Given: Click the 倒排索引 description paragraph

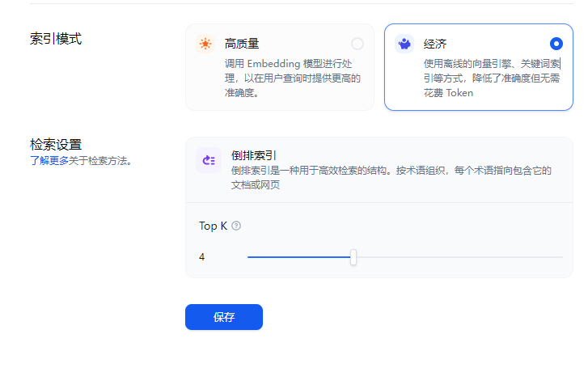Looking at the screenshot, I should pyautogui.click(x=391, y=178).
